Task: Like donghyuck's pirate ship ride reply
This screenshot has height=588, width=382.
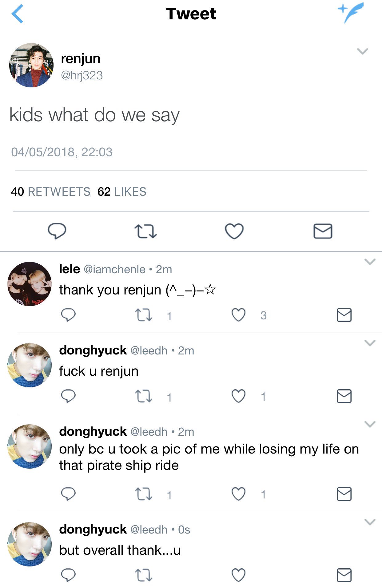Action: pos(238,494)
